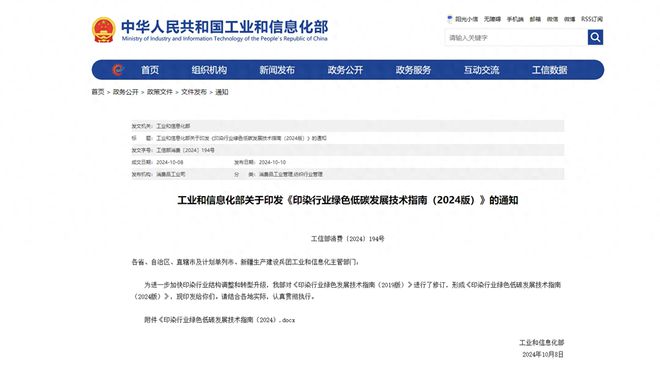Click the ministry name title text in header

coord(224,27)
